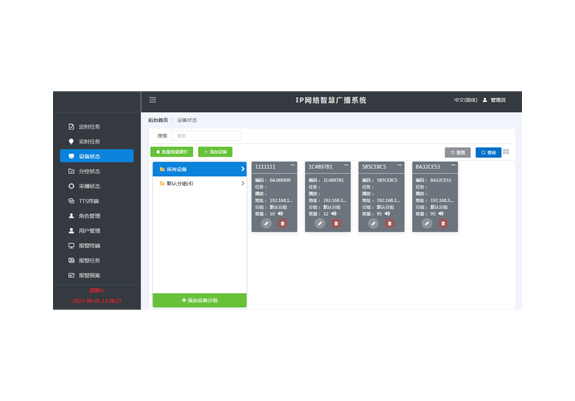This screenshot has width=575, height=401.
Task: Expand the default group (默认分组) folder chevron
Action: pos(242,183)
